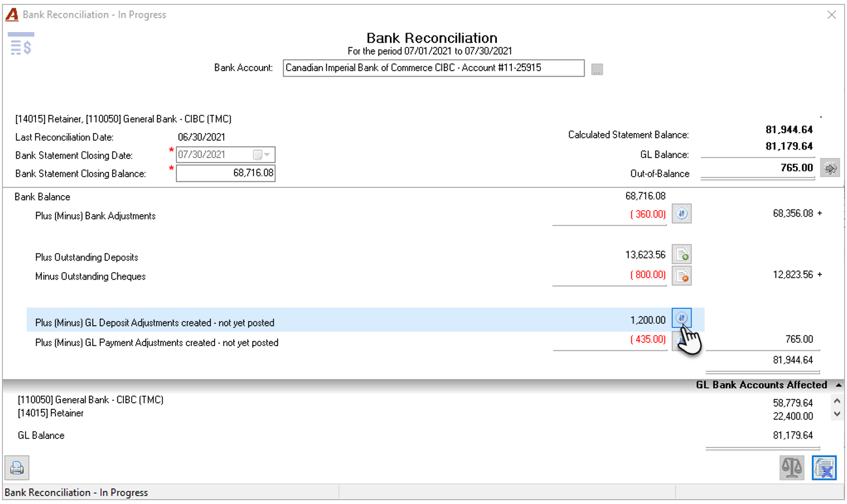847x504 pixels.
Task: Select the GL Deposit Adjustments created row
Action: coord(366,320)
